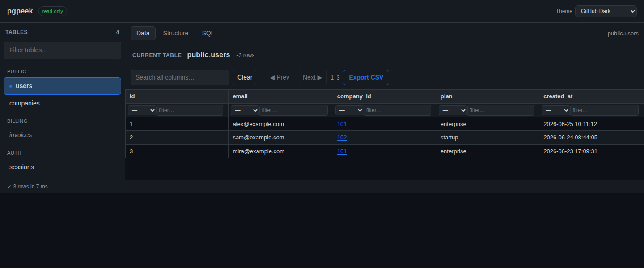Switch to the Structure tab

tap(176, 33)
